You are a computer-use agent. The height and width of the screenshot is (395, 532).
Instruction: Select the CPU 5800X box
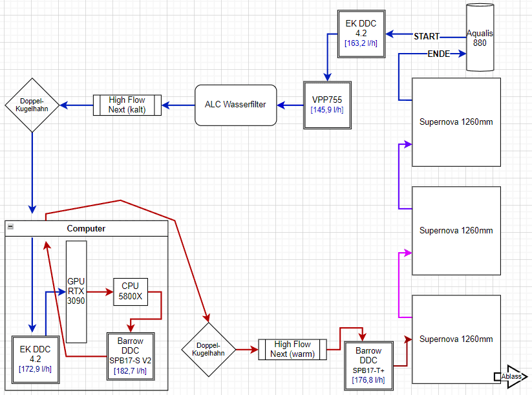coord(131,292)
